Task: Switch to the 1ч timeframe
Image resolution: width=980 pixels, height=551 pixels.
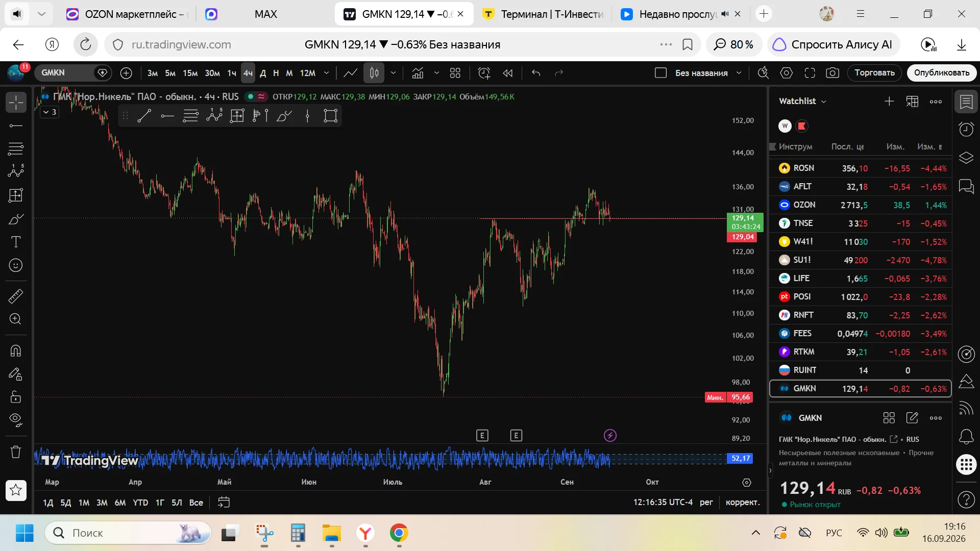Action: [x=232, y=73]
